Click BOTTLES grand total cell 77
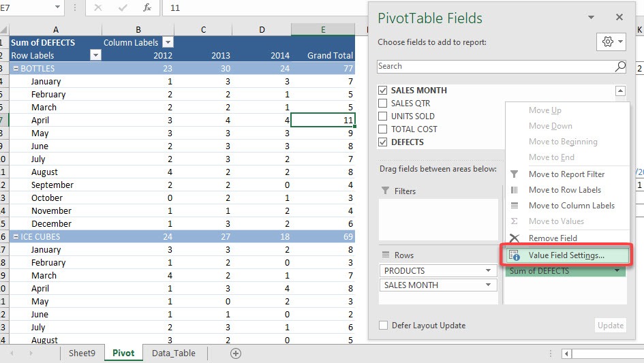This screenshot has width=644, height=363. tap(323, 69)
